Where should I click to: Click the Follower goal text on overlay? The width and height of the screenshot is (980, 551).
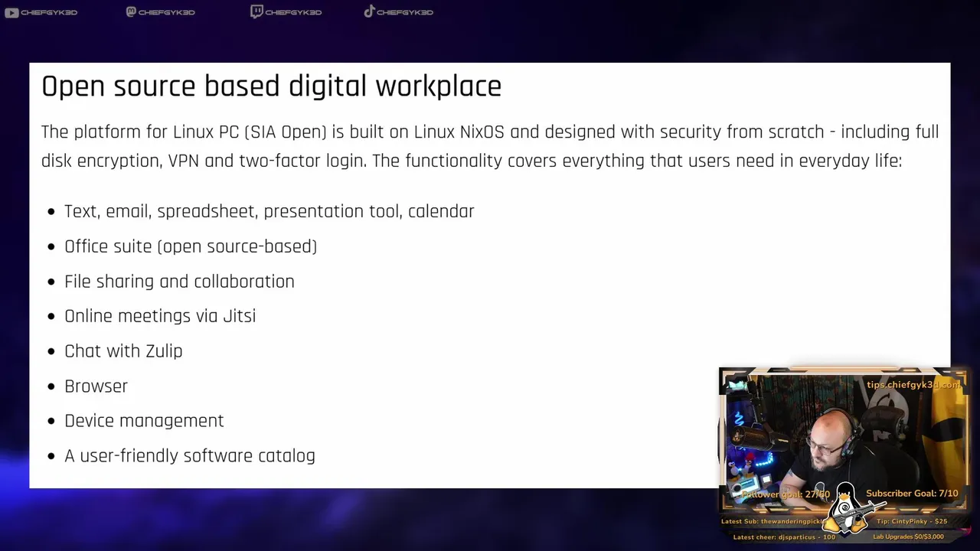[786, 494]
